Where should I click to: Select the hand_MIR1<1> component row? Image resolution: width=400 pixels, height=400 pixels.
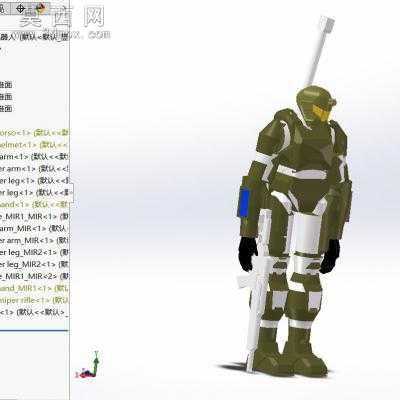click(34, 288)
